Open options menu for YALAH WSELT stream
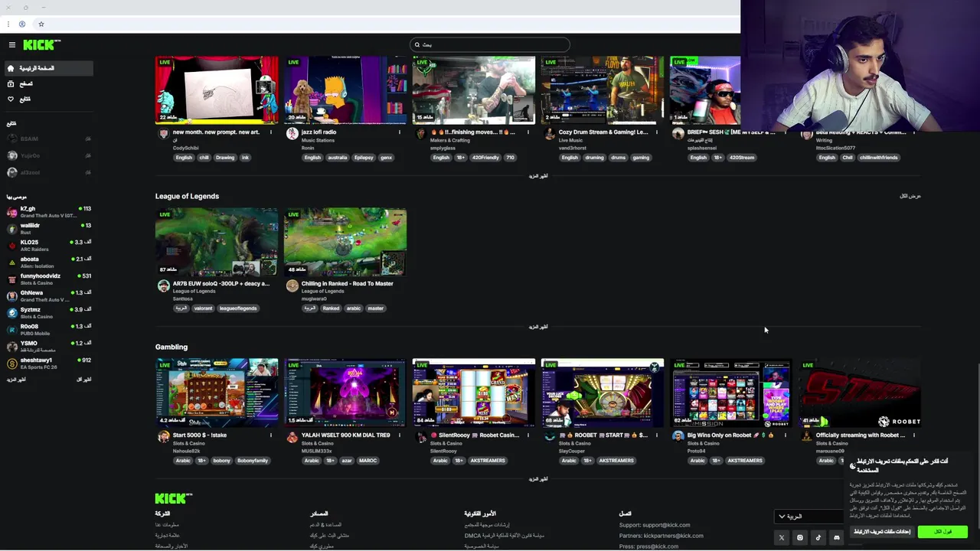The height and width of the screenshot is (551, 980). pyautogui.click(x=399, y=435)
